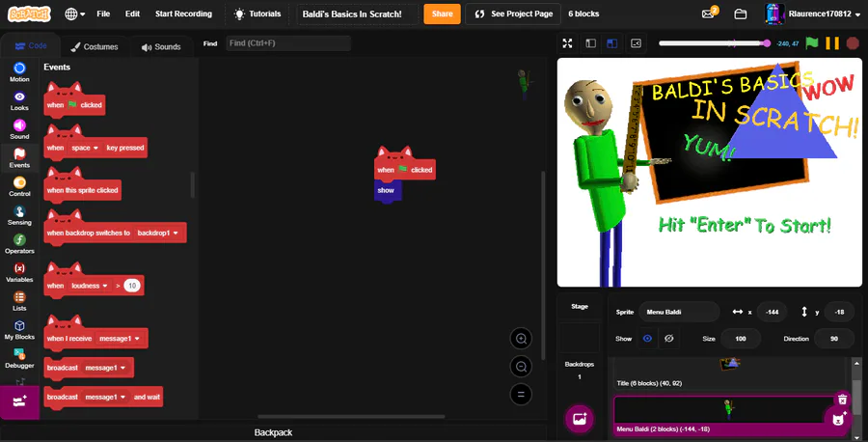The height and width of the screenshot is (442, 868).
Task: Open the Rlaurence170812 account menu
Action: click(x=812, y=14)
